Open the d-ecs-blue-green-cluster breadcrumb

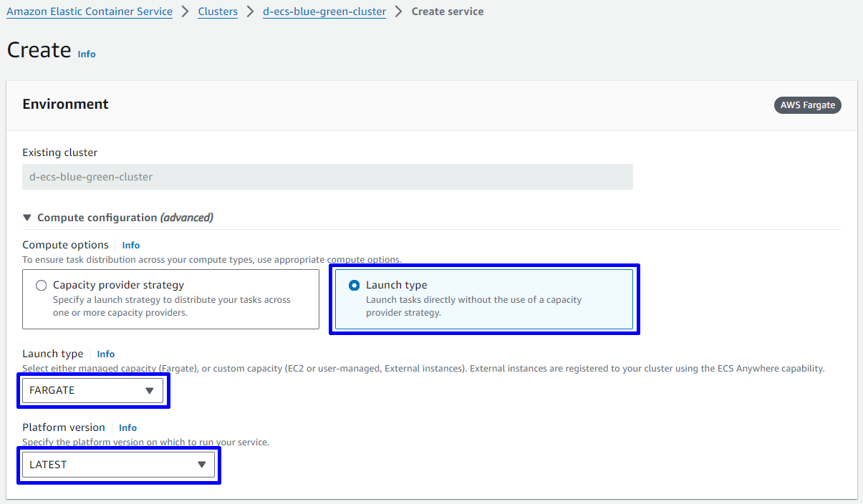[324, 11]
